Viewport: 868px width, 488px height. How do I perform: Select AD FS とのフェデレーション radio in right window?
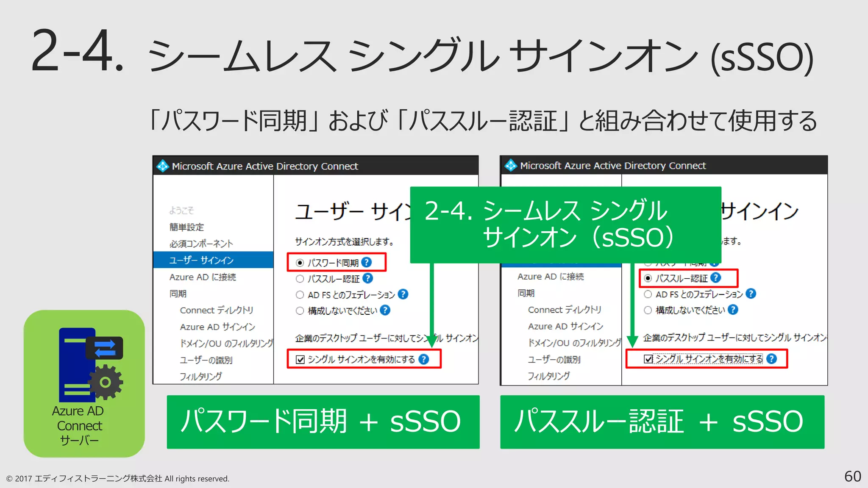(x=648, y=294)
